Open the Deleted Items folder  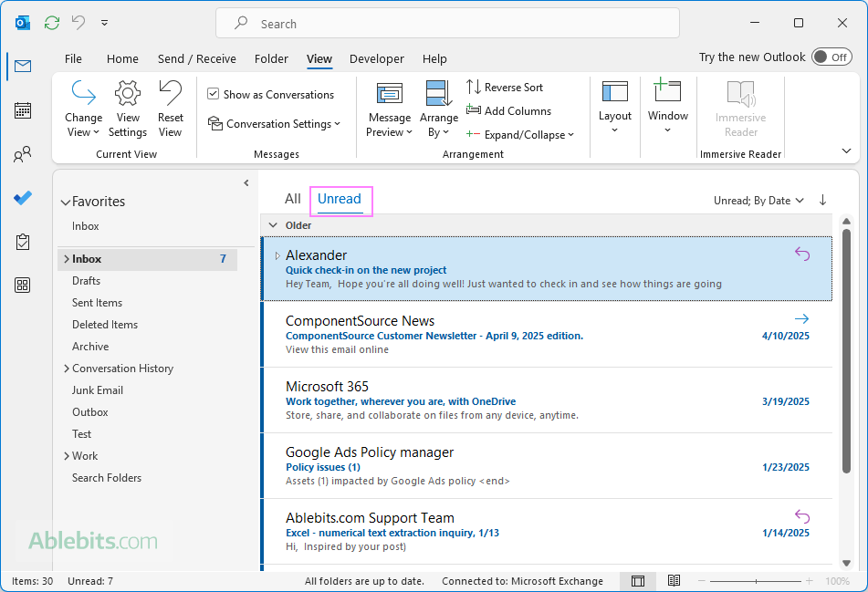(x=105, y=325)
